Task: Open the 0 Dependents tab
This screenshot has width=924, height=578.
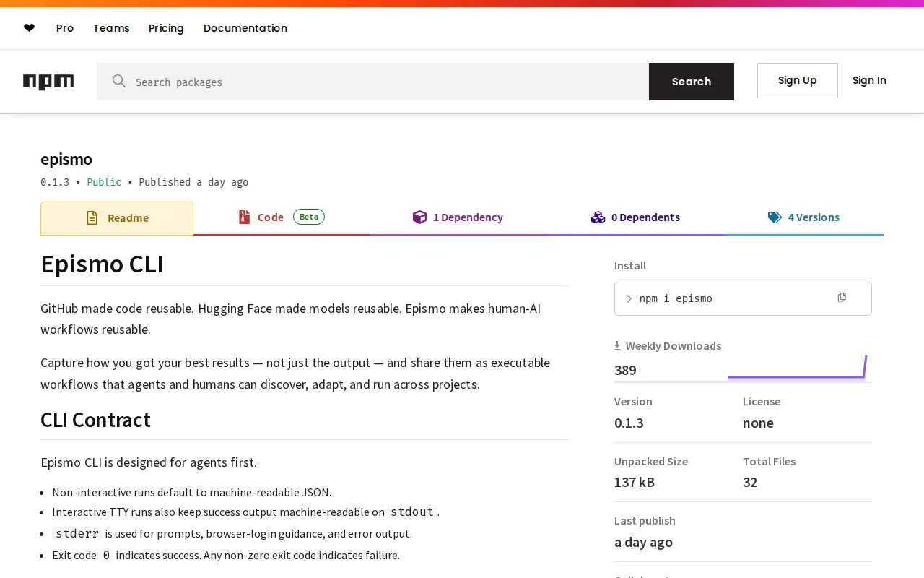Action: (635, 217)
